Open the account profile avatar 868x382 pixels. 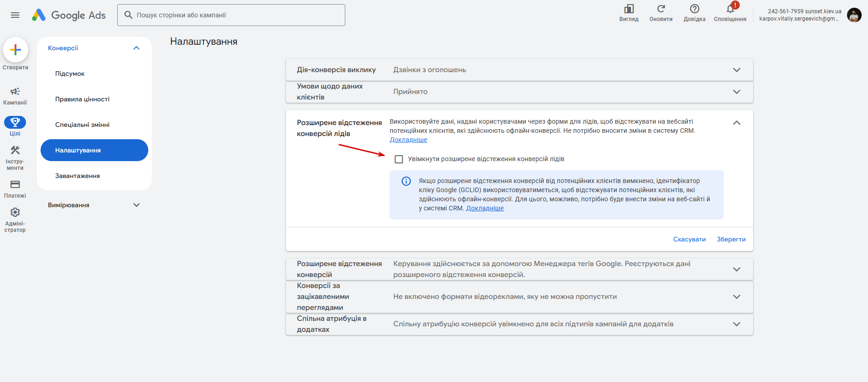coord(854,15)
